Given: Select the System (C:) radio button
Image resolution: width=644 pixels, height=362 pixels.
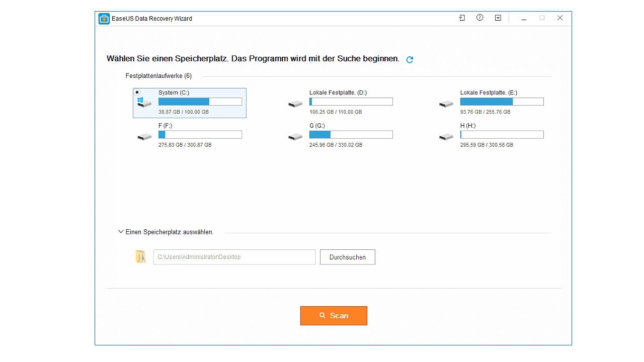Looking at the screenshot, I should pyautogui.click(x=137, y=93).
